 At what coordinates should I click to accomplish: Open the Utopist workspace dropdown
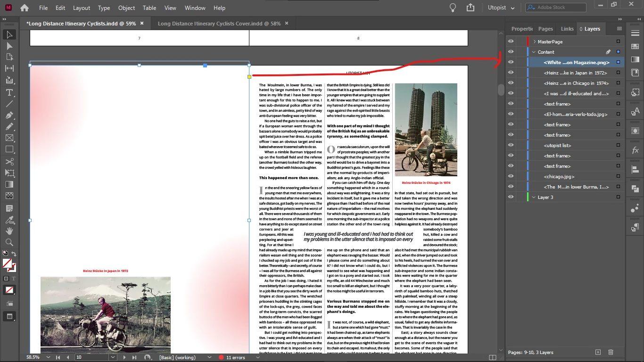pyautogui.click(x=501, y=8)
